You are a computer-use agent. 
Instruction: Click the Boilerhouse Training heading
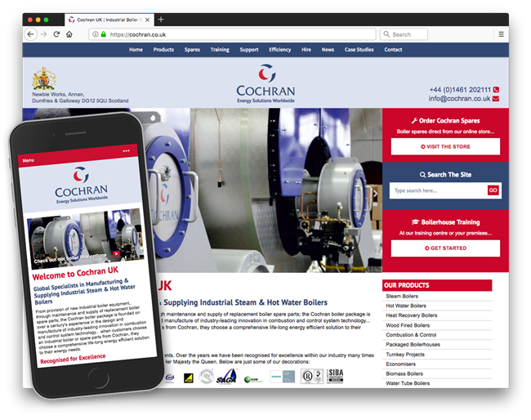pos(446,222)
